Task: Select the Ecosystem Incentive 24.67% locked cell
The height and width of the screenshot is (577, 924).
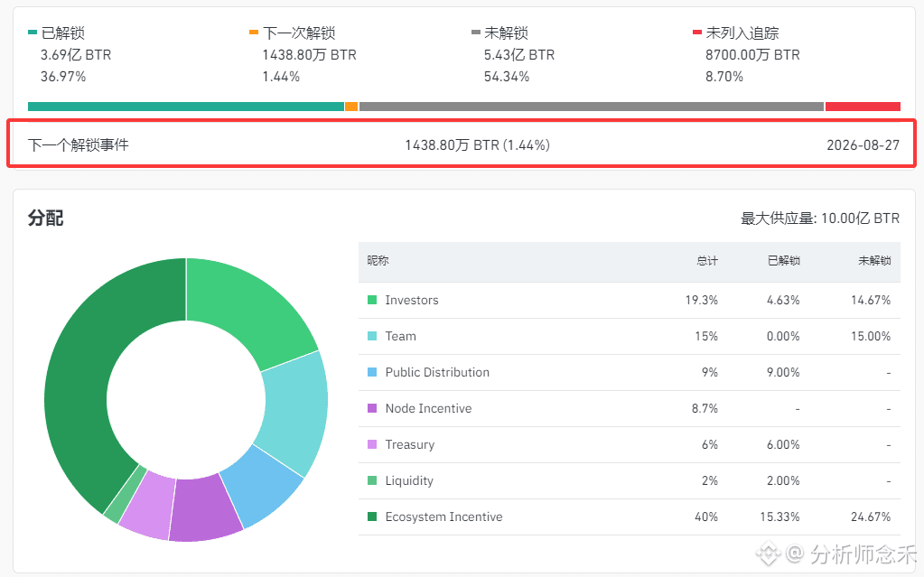Action: tap(871, 517)
